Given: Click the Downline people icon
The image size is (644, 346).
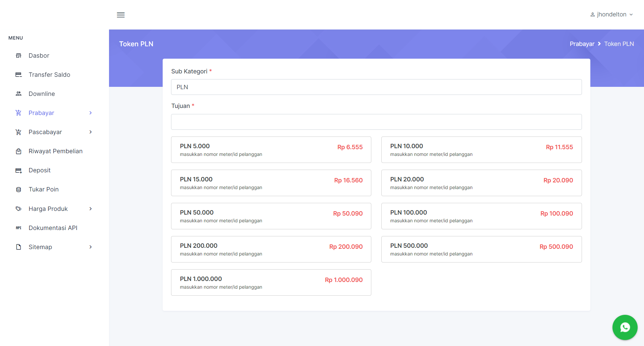Looking at the screenshot, I should tap(19, 94).
